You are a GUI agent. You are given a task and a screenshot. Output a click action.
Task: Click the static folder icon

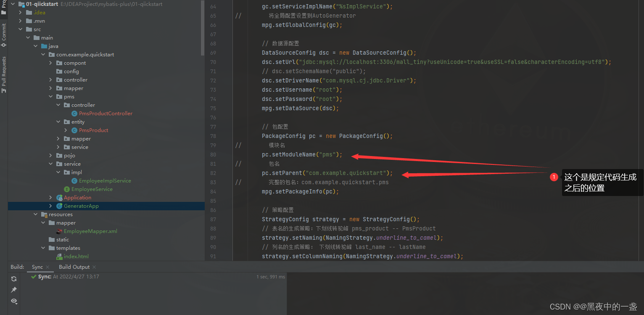coord(52,240)
